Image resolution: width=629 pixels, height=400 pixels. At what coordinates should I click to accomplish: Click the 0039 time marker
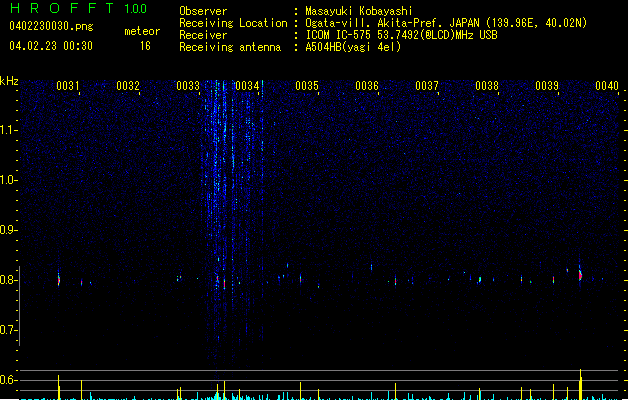coord(547,86)
